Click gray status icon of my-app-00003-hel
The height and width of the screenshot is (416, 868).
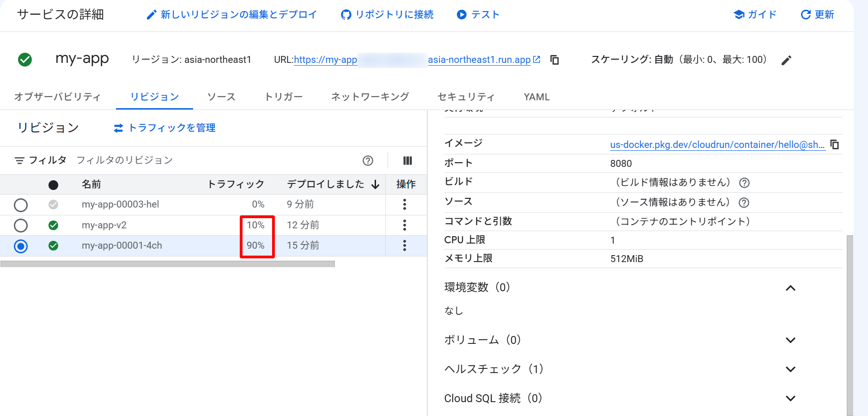pyautogui.click(x=54, y=204)
